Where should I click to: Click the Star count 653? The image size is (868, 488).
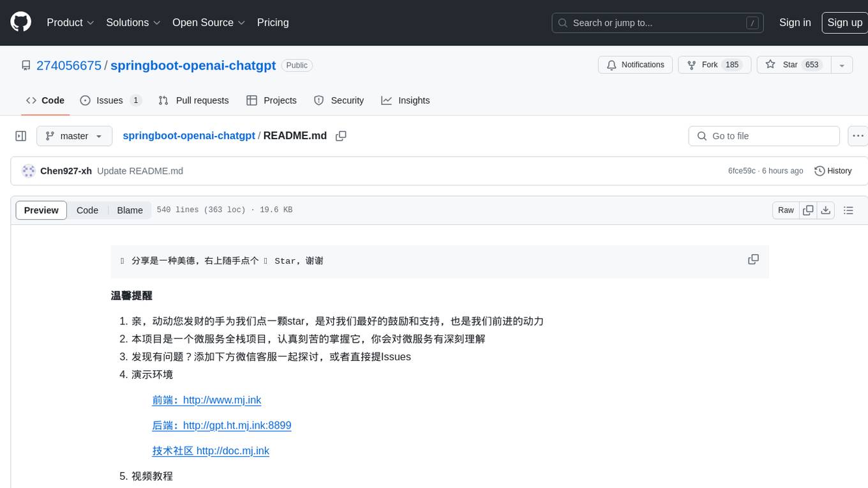[x=812, y=65]
